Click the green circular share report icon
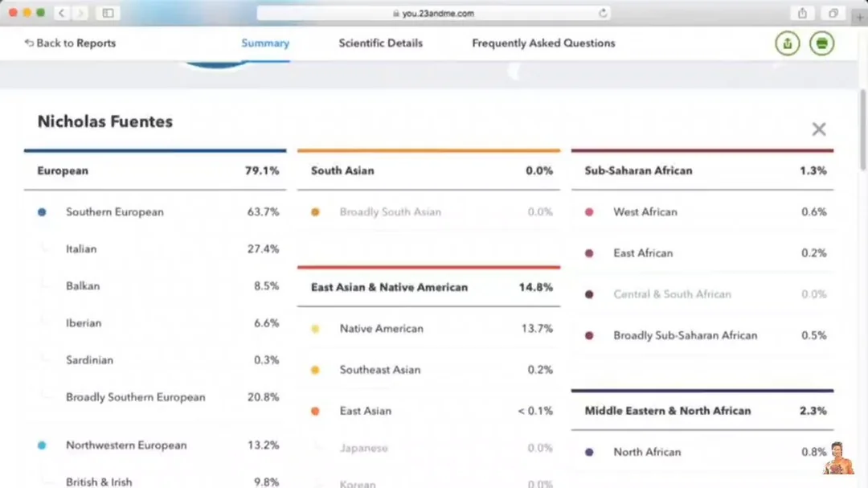This screenshot has width=868, height=488. pos(787,43)
